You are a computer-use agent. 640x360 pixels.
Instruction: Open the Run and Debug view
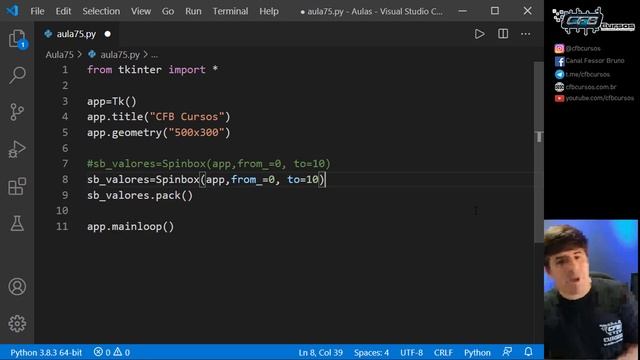pyautogui.click(x=17, y=149)
